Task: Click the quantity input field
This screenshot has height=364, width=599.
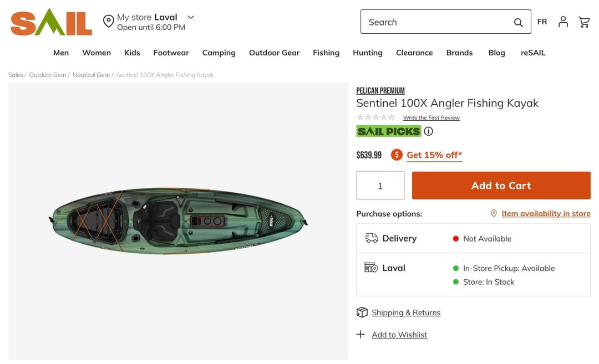Action: (380, 186)
